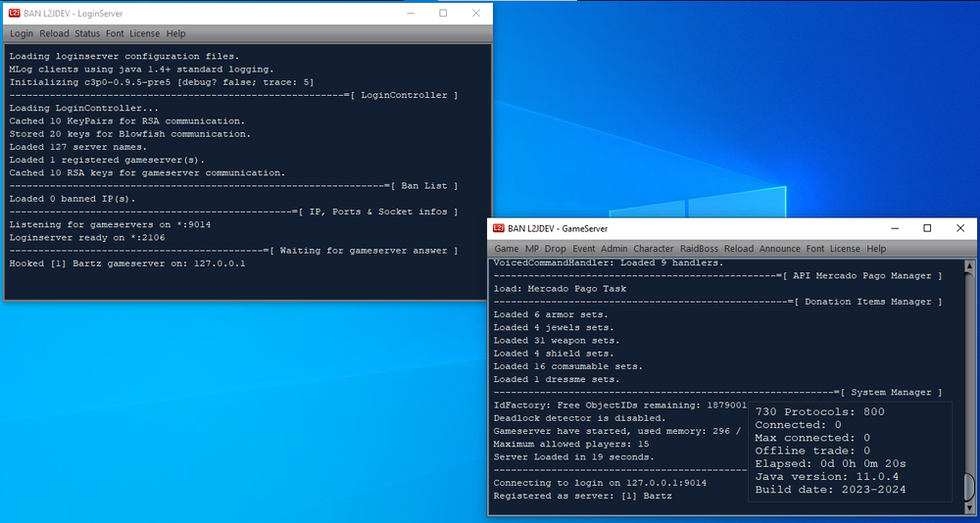Open the Drop menu

pyautogui.click(x=556, y=249)
